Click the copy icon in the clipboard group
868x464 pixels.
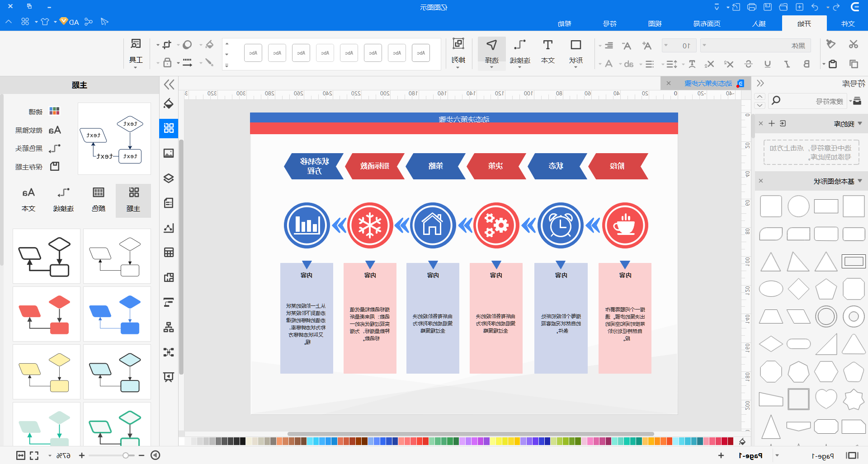(854, 64)
